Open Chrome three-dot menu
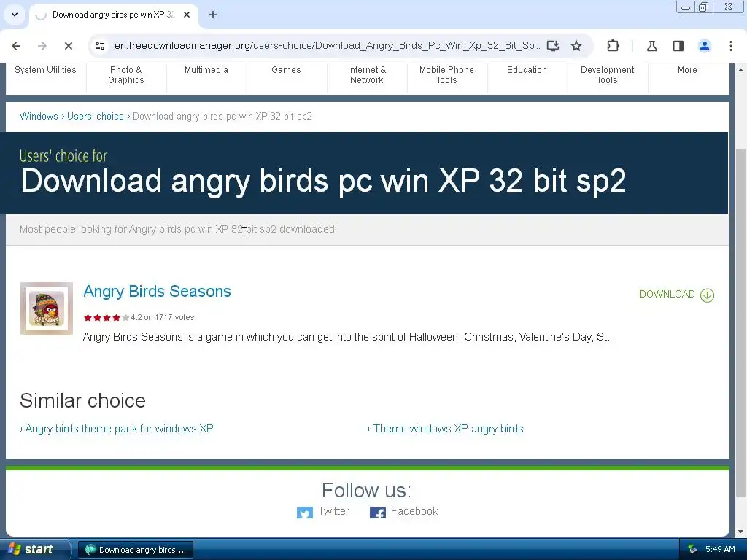Viewport: 747px width, 560px height. (x=731, y=46)
